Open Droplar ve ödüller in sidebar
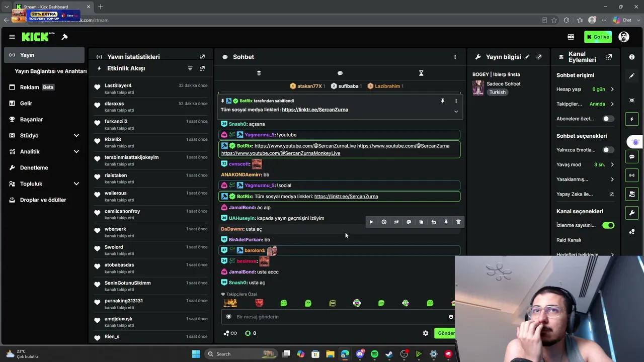Viewport: 644px width, 362px height. click(x=44, y=200)
